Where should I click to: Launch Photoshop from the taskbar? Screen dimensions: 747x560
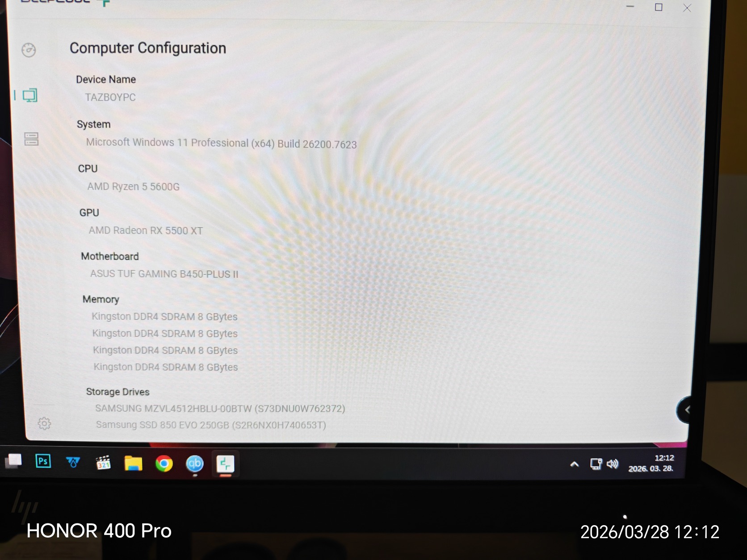click(x=43, y=461)
